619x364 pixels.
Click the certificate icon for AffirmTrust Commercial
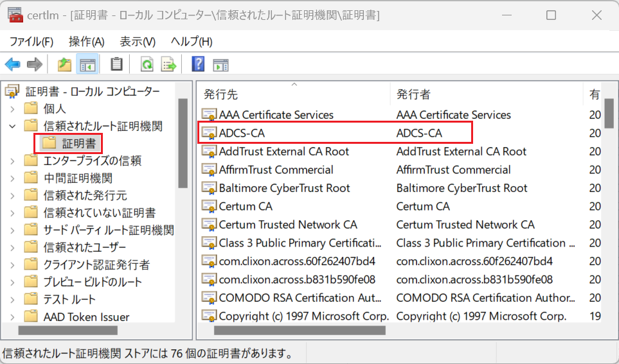pos(209,170)
